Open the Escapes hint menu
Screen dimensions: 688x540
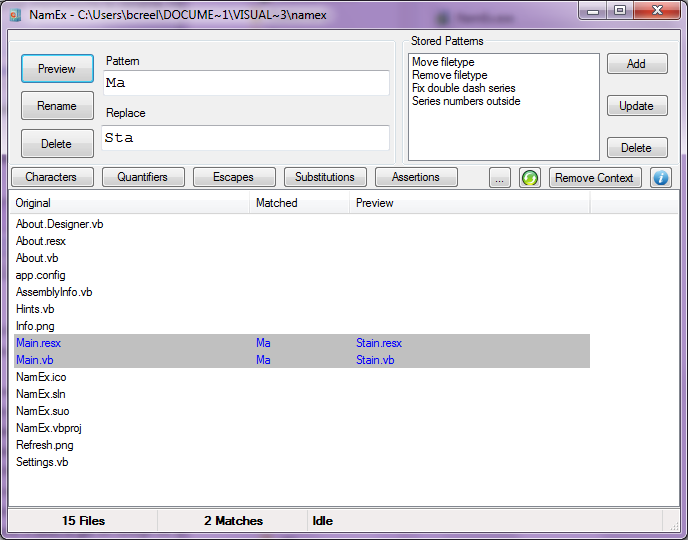(x=234, y=177)
